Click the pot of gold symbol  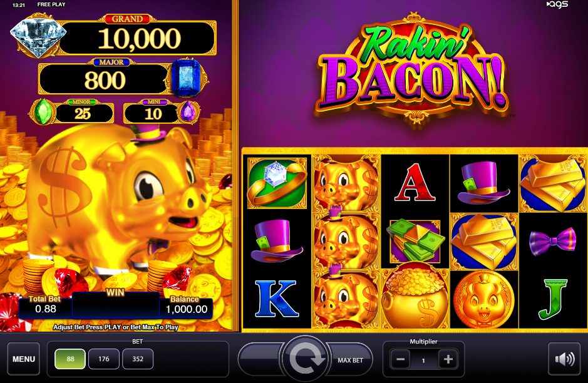[415, 297]
